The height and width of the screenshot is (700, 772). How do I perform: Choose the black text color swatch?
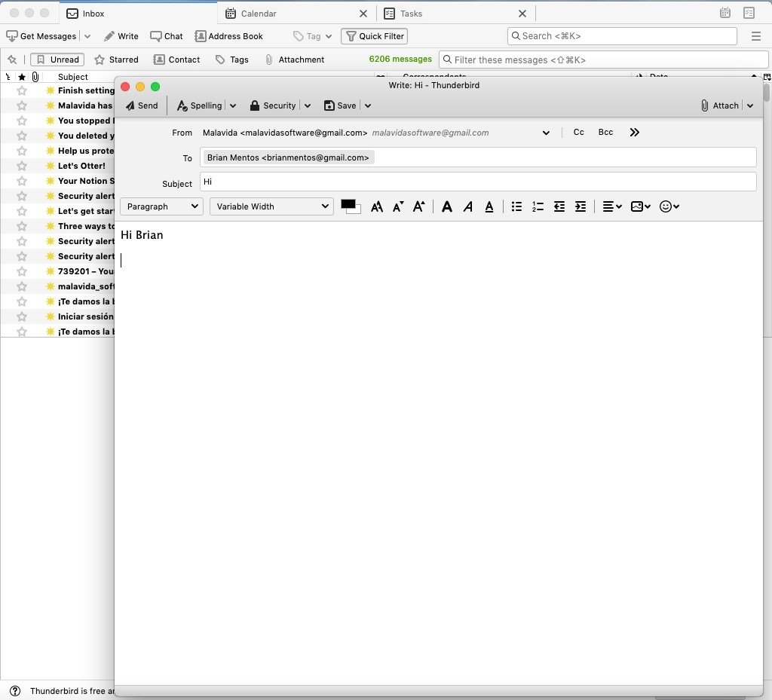348,204
